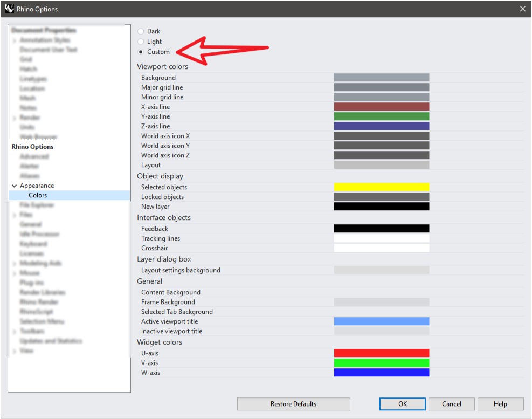Pick the W-axis widget blue swatch
Viewport: 532px width, 419px height.
pyautogui.click(x=382, y=373)
